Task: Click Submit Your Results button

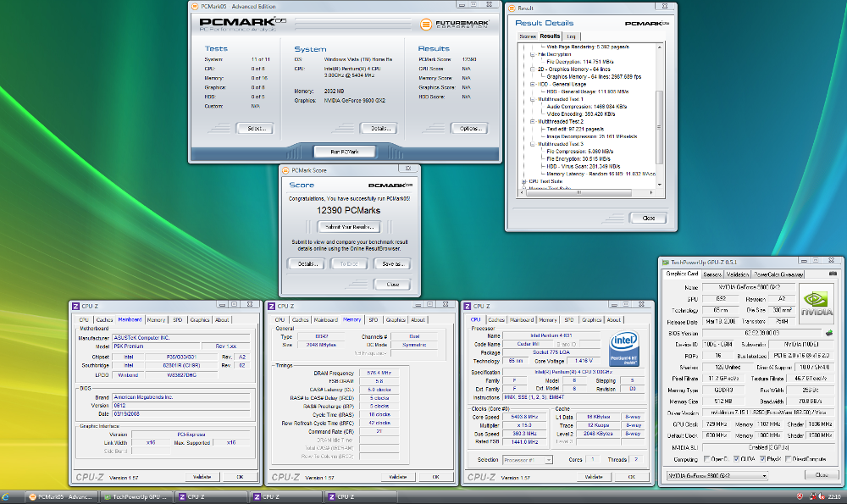Action: click(349, 227)
